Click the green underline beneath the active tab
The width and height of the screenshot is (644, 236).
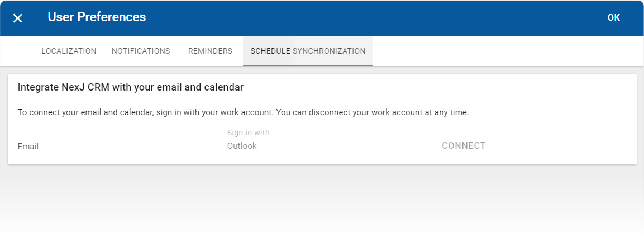pos(308,65)
